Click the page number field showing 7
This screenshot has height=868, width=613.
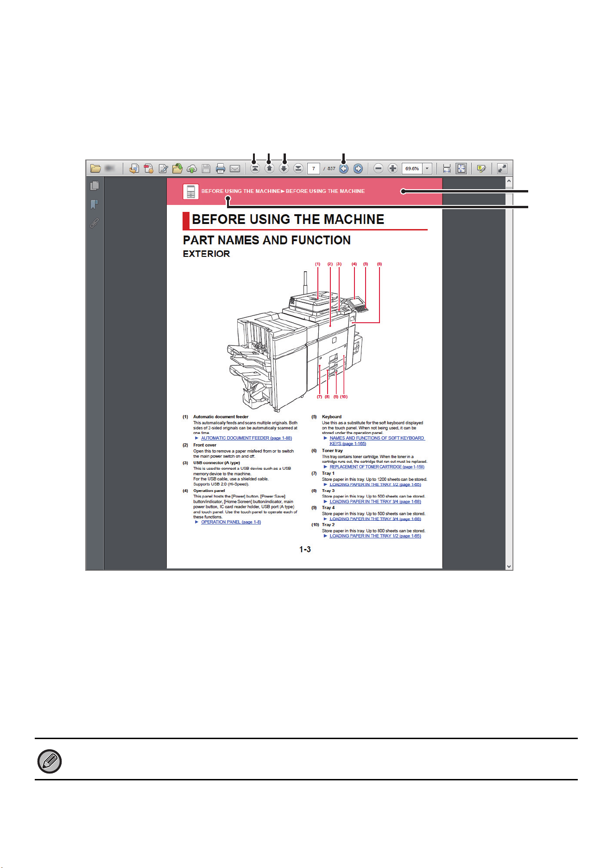point(314,169)
